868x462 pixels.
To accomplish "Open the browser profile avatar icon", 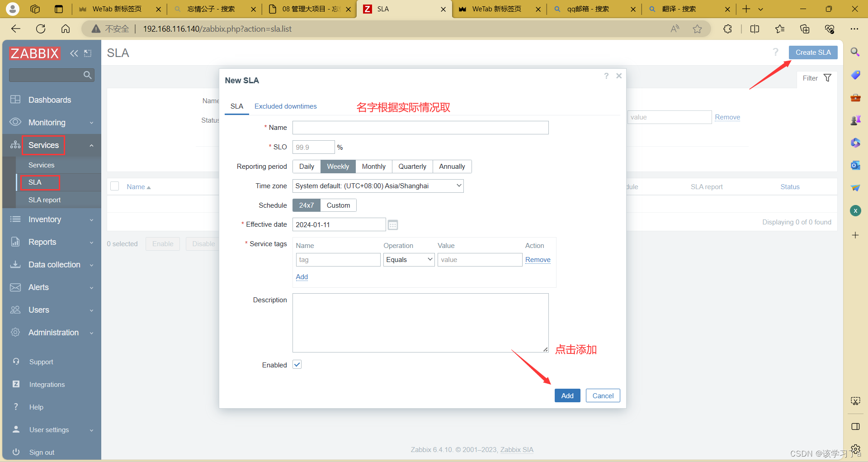I will tap(13, 9).
